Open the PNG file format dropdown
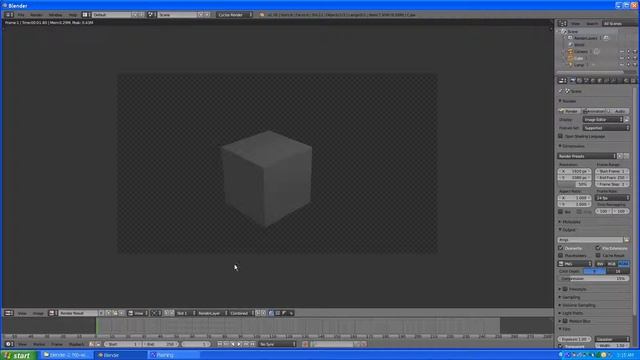 (x=575, y=264)
